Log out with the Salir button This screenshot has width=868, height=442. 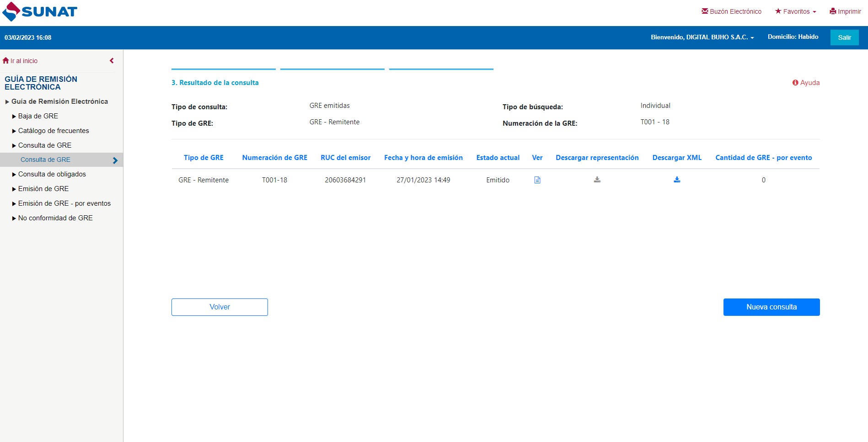point(844,37)
